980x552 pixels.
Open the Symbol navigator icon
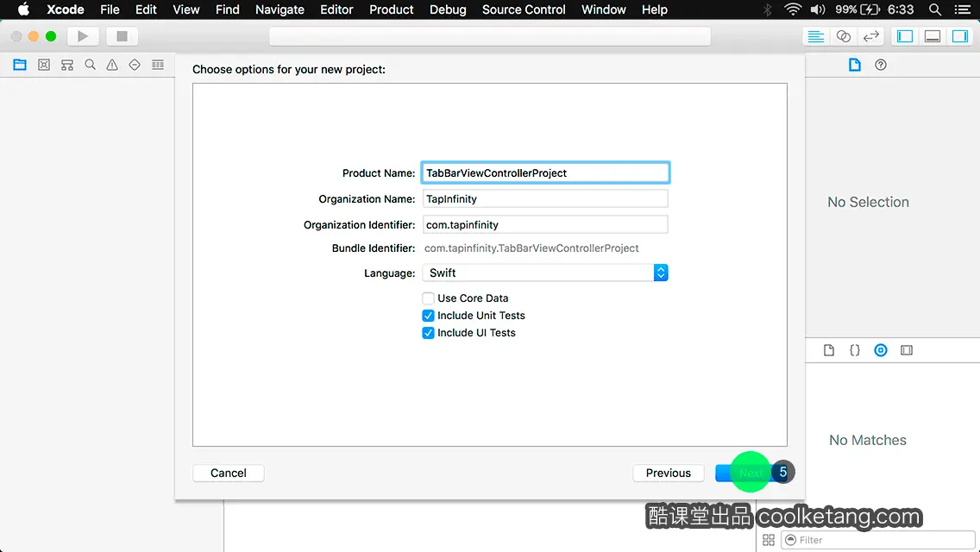click(67, 65)
